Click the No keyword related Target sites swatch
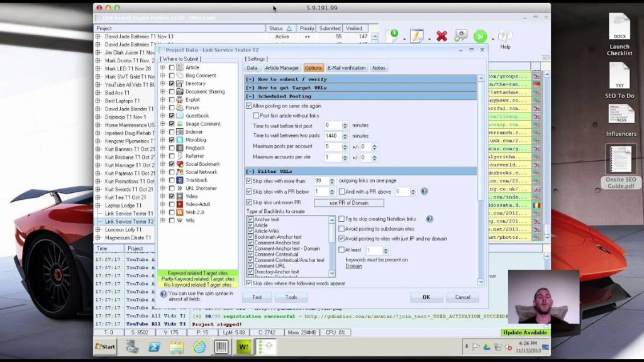This screenshot has width=644, height=362. click(197, 285)
